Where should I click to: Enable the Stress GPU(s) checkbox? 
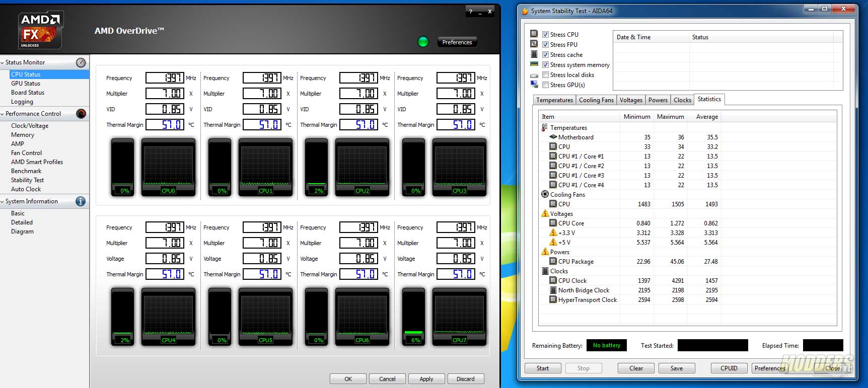point(545,85)
